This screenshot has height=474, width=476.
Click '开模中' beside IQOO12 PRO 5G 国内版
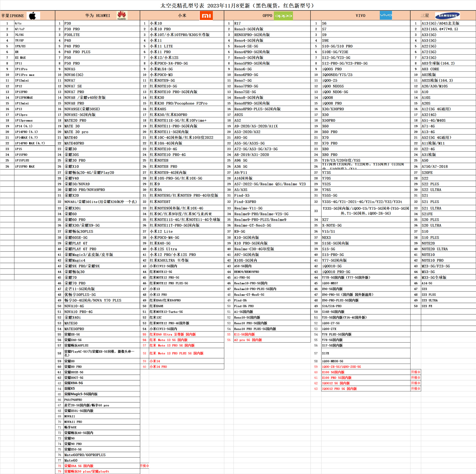tap(416, 388)
